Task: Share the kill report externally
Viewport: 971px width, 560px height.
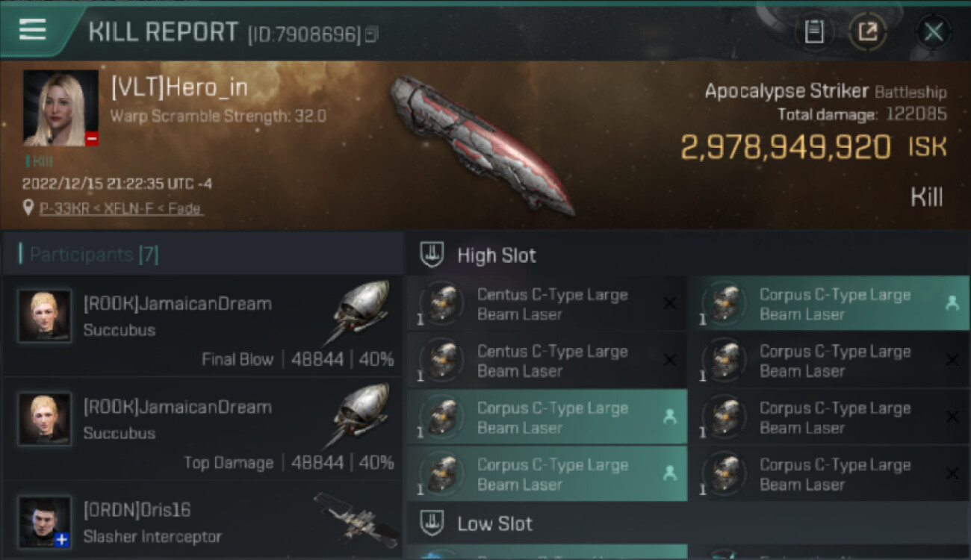Action: click(x=867, y=31)
